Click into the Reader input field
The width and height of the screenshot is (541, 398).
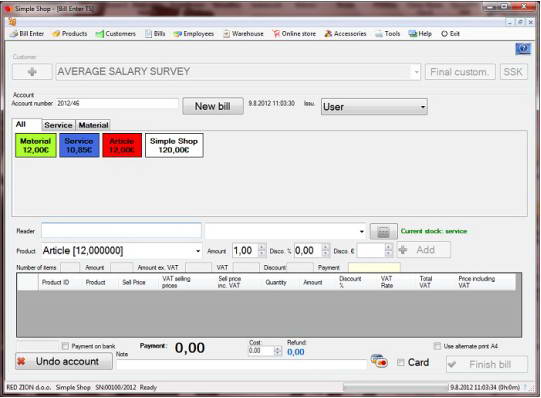[x=121, y=231]
